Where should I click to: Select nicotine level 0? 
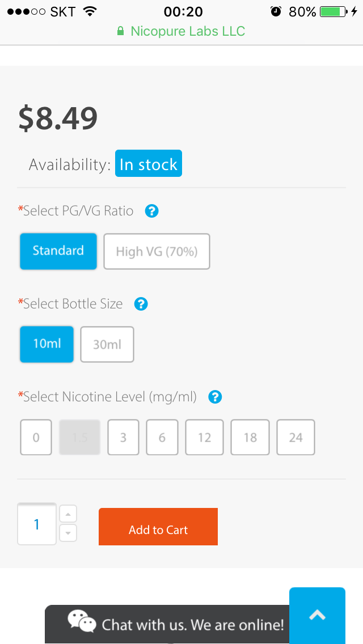click(36, 437)
